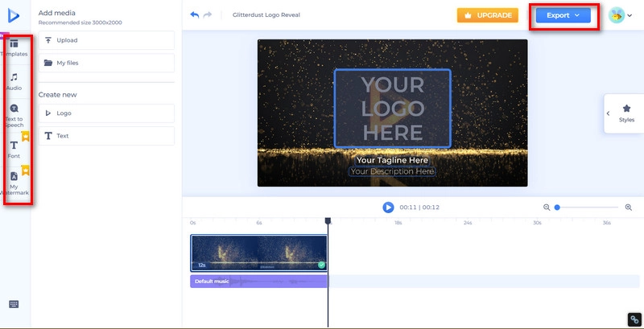Click the timeline zoom slider handle
This screenshot has width=644, height=329.
tap(557, 208)
